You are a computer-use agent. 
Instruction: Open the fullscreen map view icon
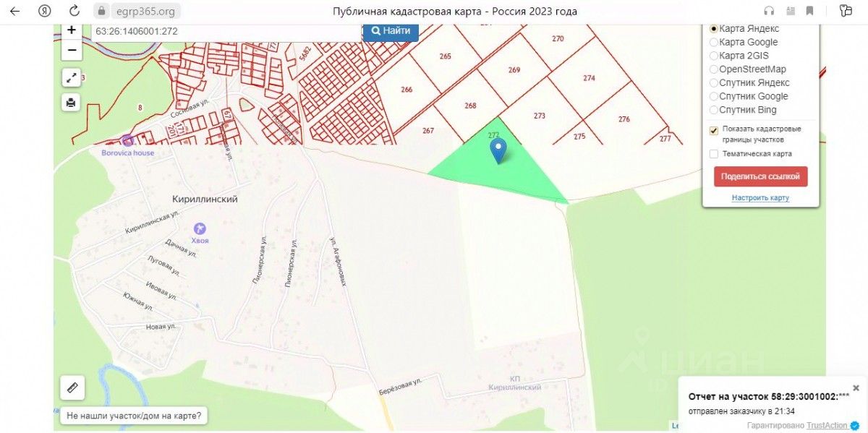71,77
